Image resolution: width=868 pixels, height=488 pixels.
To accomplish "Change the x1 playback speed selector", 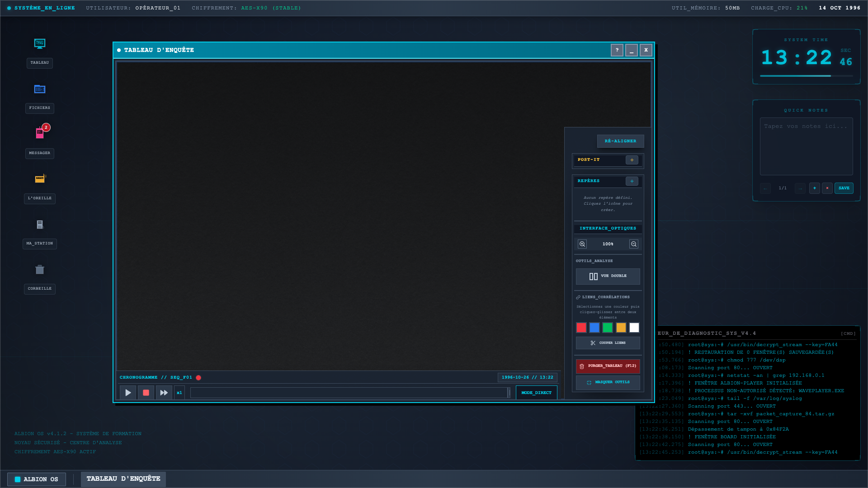I will click(x=179, y=393).
